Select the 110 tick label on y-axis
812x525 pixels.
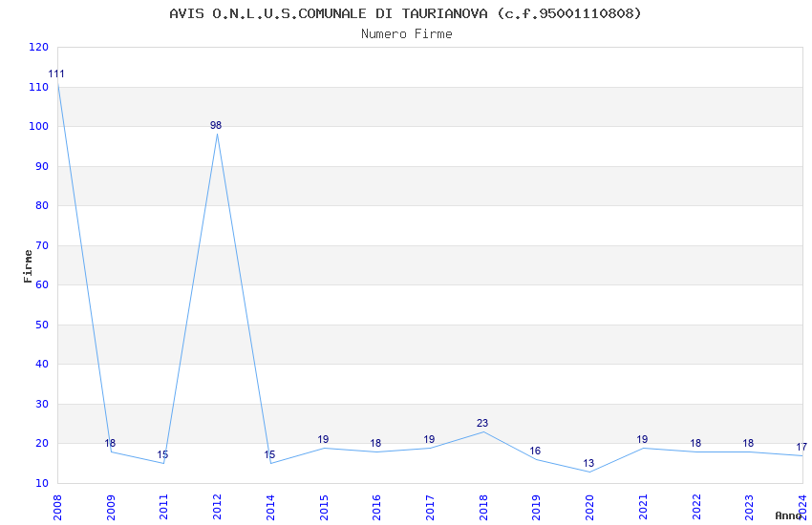pyautogui.click(x=39, y=87)
